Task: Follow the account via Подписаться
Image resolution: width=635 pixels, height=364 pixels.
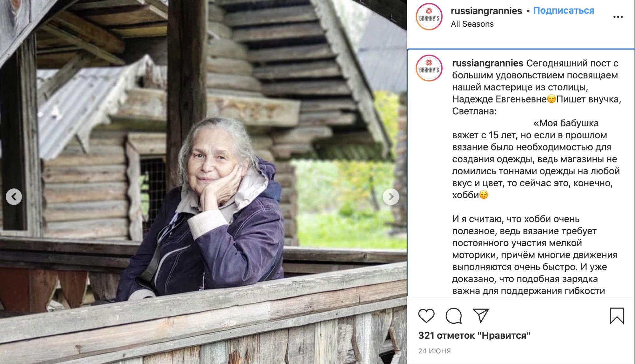Action: 564,10
